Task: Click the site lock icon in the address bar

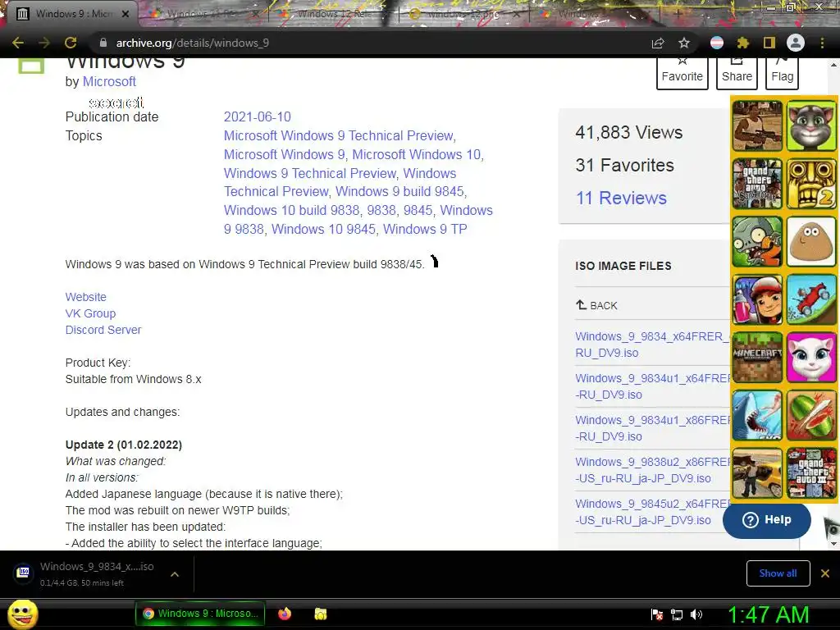Action: coord(103,43)
